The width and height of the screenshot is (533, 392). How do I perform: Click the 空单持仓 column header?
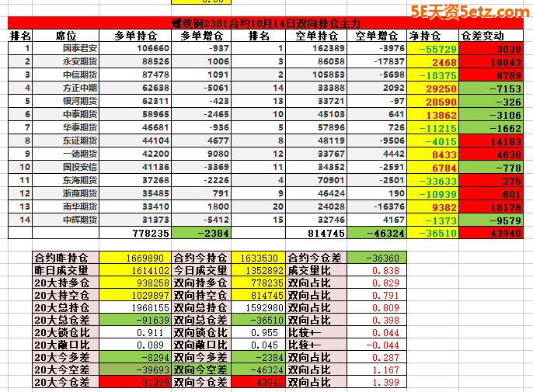[316, 36]
